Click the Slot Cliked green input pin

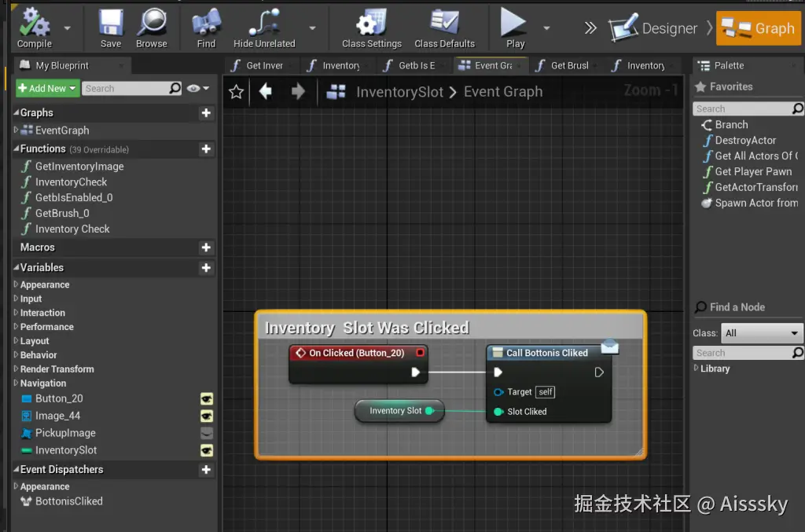[498, 412]
